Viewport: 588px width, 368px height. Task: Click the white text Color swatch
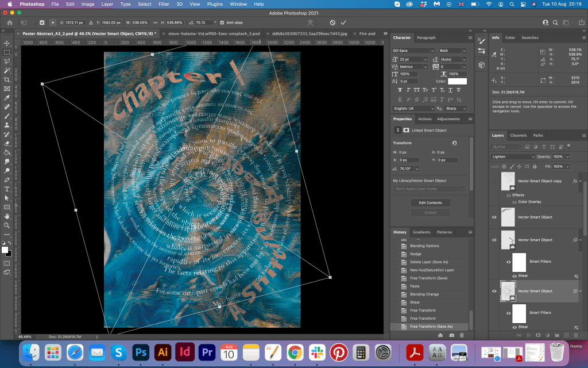point(457,81)
